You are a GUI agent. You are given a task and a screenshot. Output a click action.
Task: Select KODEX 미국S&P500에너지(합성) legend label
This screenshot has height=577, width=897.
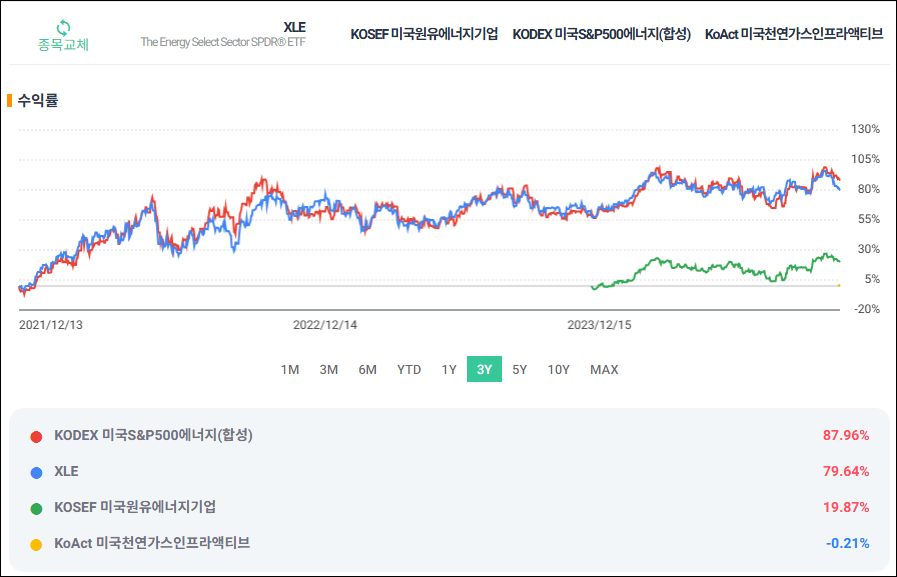click(x=153, y=435)
